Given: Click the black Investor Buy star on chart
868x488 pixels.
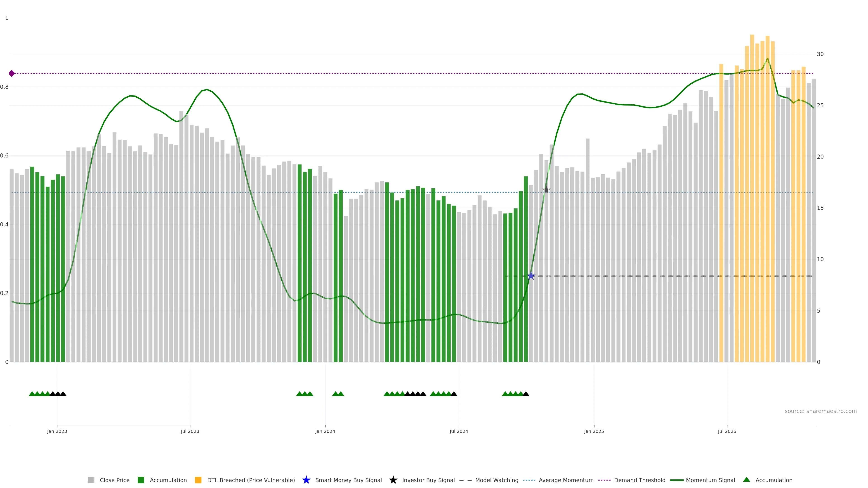Looking at the screenshot, I should click(547, 190).
